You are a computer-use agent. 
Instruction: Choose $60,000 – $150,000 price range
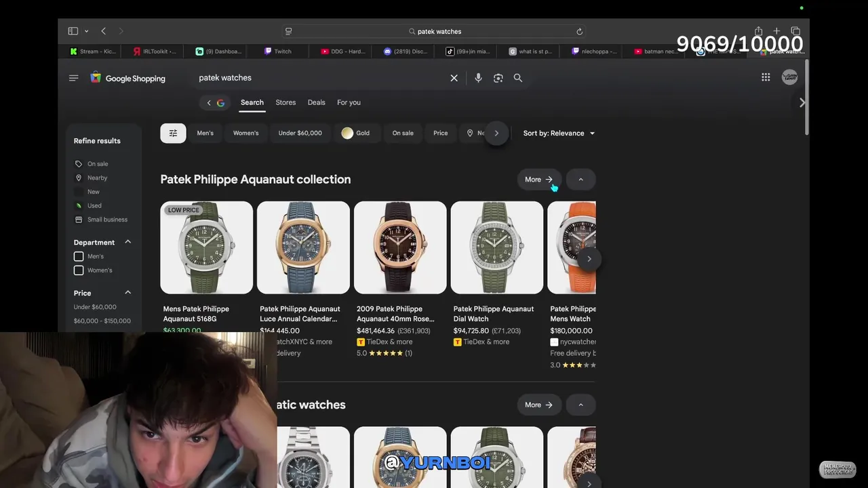click(x=102, y=321)
